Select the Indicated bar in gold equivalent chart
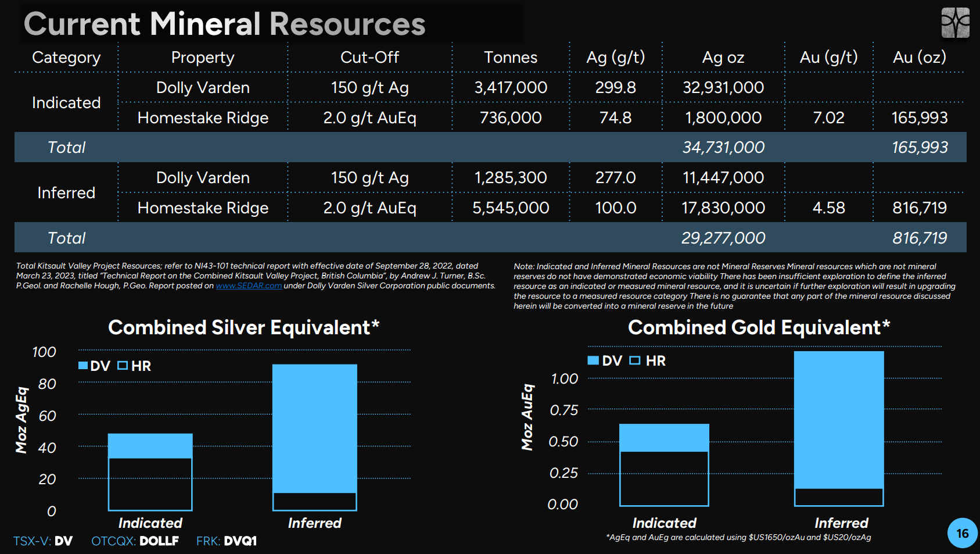 tap(664, 465)
